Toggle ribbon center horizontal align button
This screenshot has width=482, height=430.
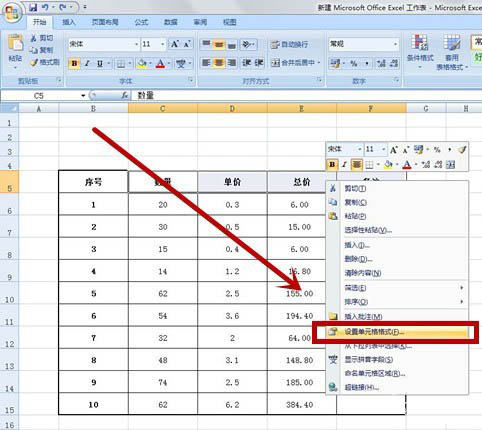[x=219, y=62]
